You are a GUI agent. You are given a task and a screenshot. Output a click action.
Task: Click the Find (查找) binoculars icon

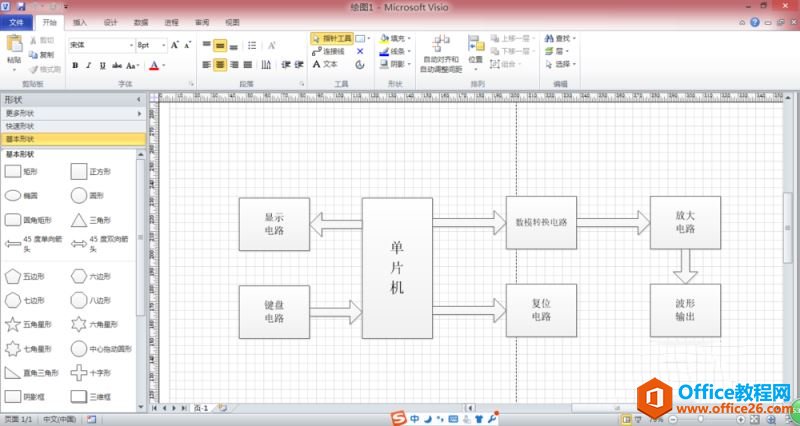[x=550, y=38]
